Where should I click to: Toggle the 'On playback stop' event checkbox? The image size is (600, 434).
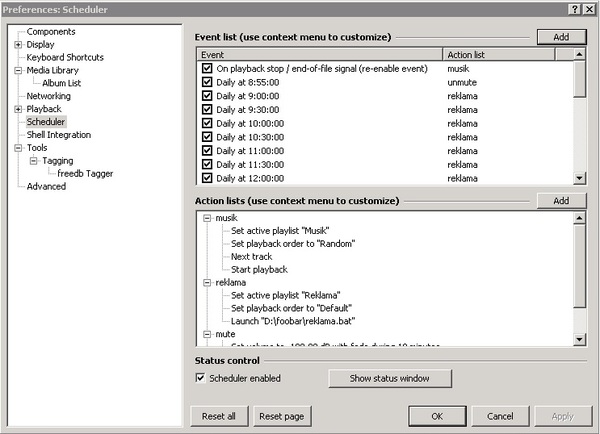207,69
